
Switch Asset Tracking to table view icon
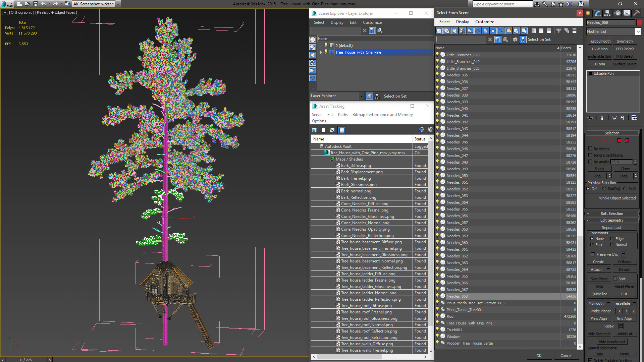(341, 130)
